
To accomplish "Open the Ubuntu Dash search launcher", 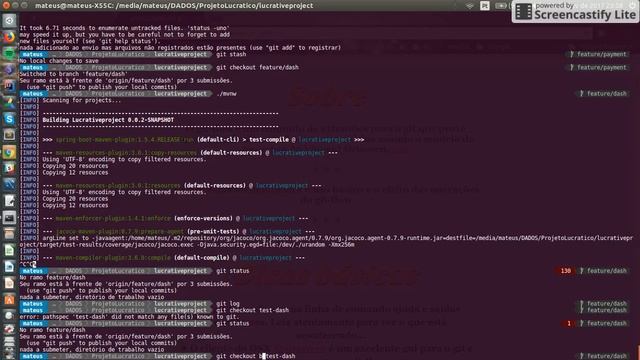I will pos(9,20).
